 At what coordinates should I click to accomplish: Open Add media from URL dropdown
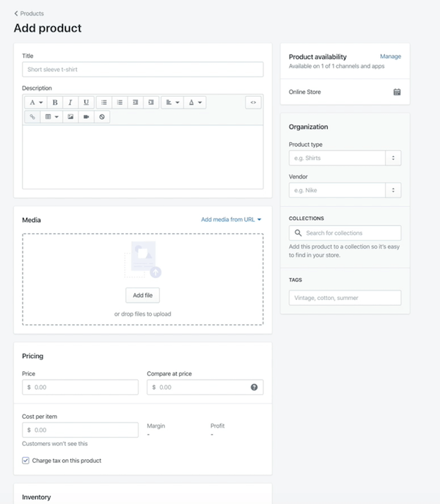[231, 219]
